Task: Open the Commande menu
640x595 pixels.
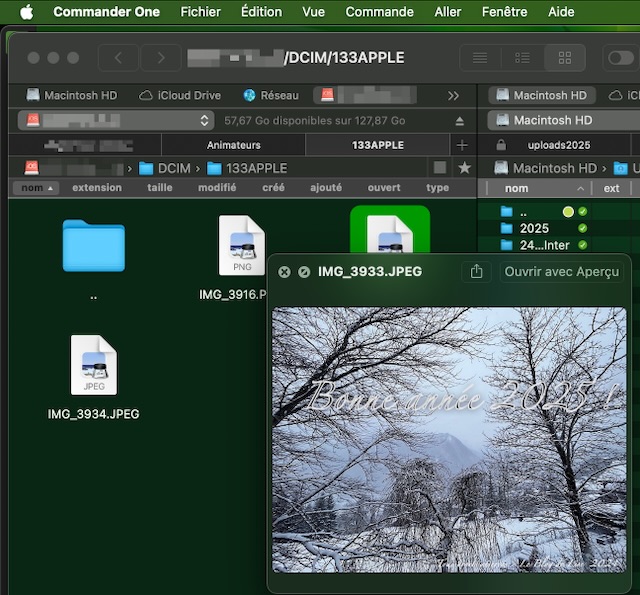Action: pyautogui.click(x=379, y=12)
